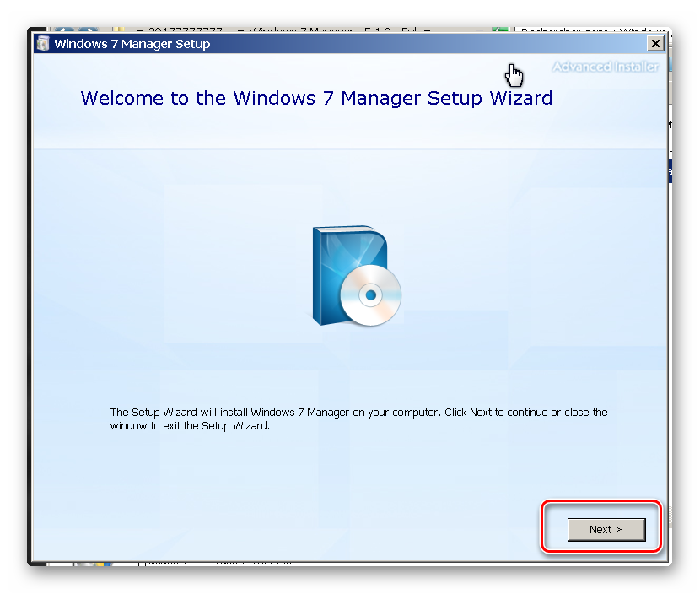Expand the dropdown arrow before Windows 7 Manager v5.1.9
Viewport: 700px width, 594px height.
[240, 30]
